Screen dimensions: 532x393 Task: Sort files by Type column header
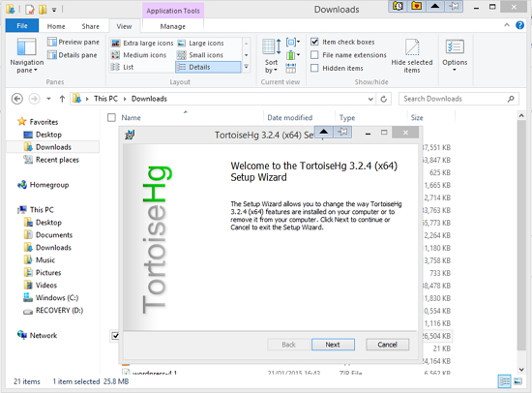point(347,117)
